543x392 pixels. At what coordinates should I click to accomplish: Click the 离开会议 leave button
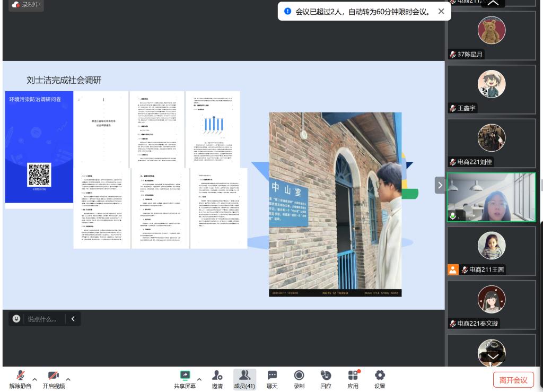pyautogui.click(x=513, y=380)
